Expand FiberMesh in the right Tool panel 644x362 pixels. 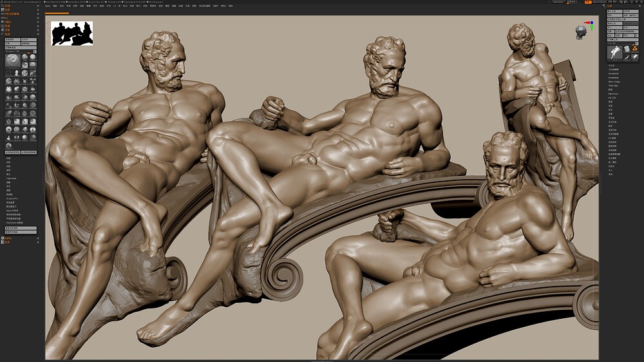pyautogui.click(x=613, y=93)
